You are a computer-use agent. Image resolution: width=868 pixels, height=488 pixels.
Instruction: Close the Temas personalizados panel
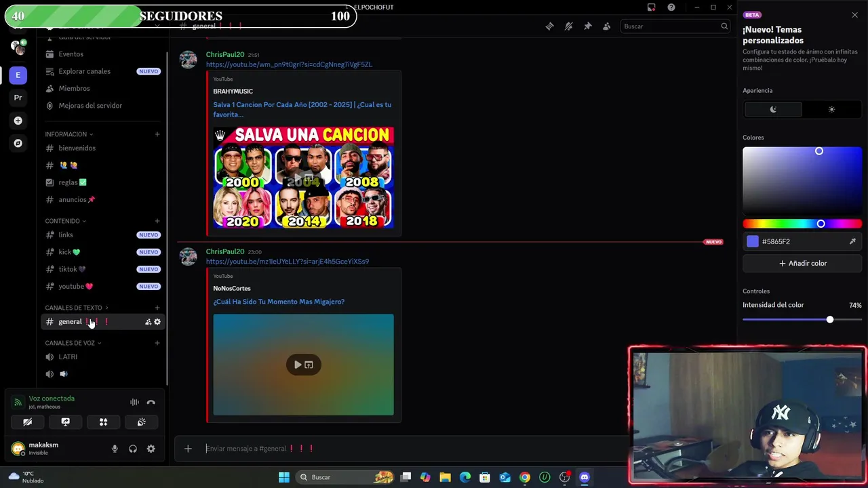pos(854,15)
